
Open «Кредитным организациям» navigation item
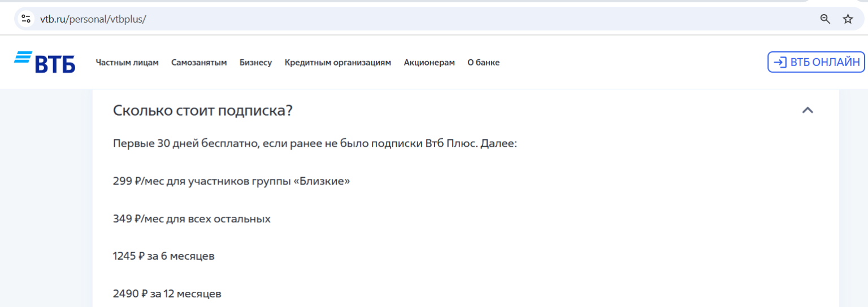[x=337, y=63]
